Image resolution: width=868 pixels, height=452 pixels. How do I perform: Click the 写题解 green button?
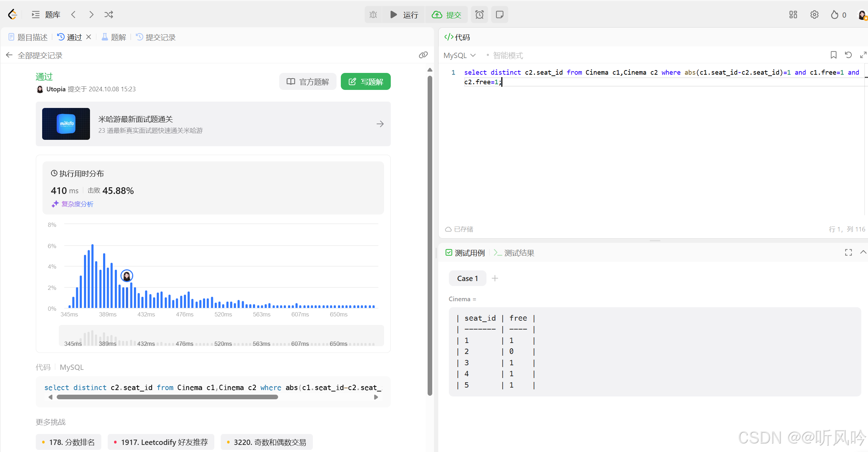(366, 82)
